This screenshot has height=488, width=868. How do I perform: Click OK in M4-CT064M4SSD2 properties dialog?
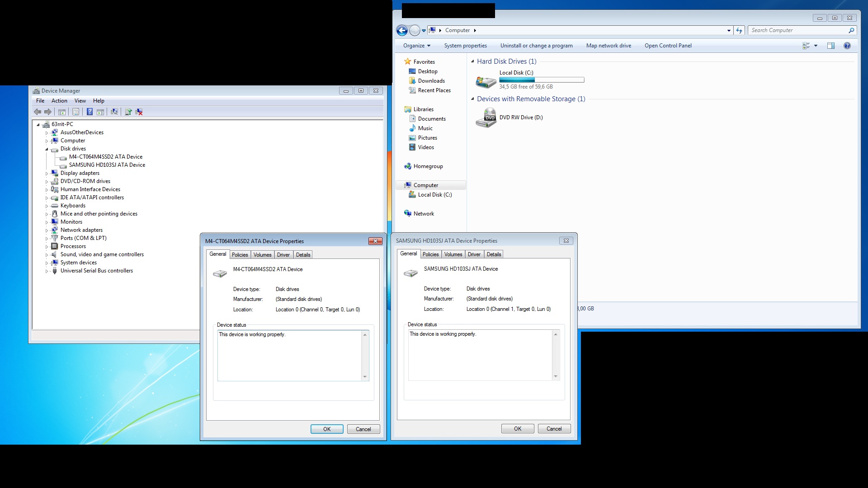tap(327, 429)
